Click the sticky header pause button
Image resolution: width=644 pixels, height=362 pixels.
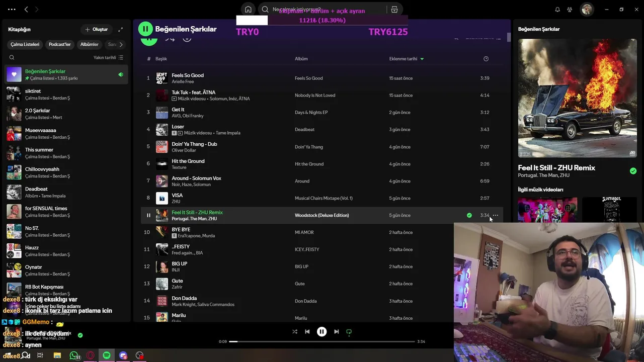tap(145, 29)
